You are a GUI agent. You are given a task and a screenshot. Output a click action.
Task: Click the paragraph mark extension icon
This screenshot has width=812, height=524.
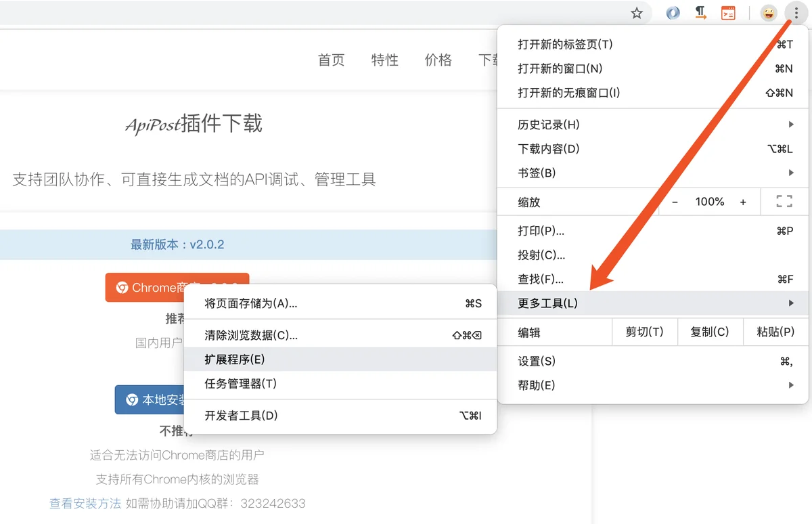701,13
